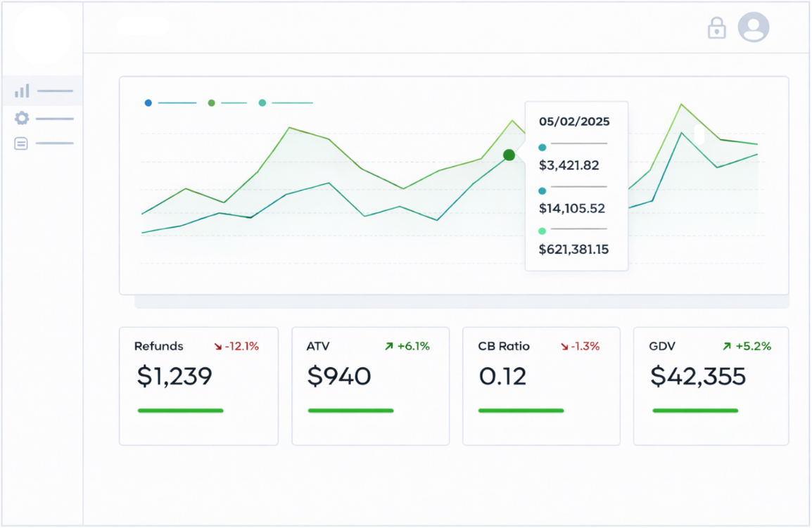Viewport: 812px width, 528px height.
Task: Toggle the green series legend marker
Action: click(210, 103)
